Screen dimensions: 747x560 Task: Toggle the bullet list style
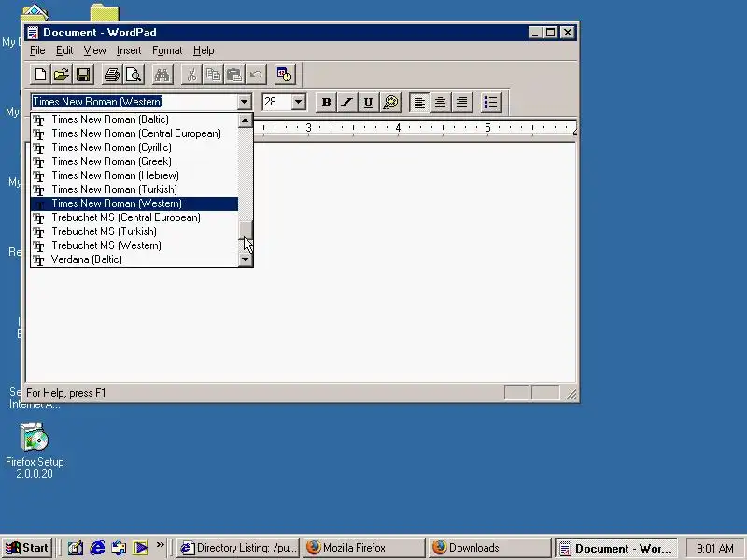(x=491, y=103)
